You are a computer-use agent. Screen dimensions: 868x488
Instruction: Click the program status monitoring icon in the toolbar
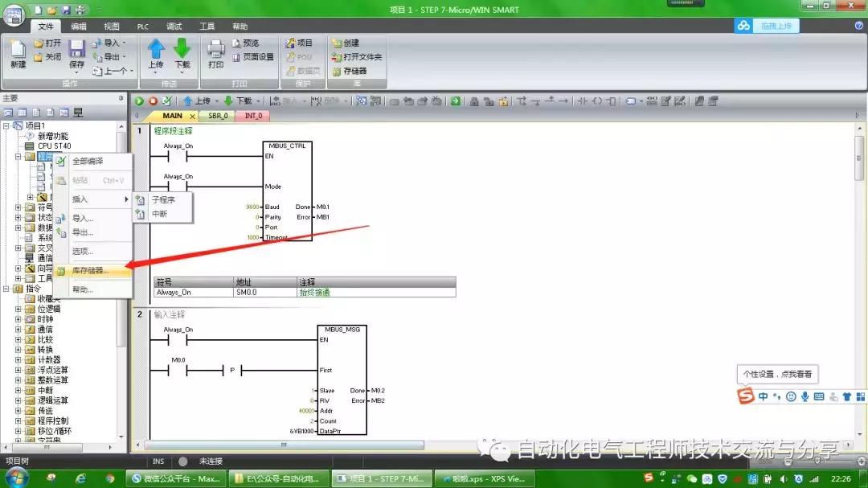click(x=361, y=100)
